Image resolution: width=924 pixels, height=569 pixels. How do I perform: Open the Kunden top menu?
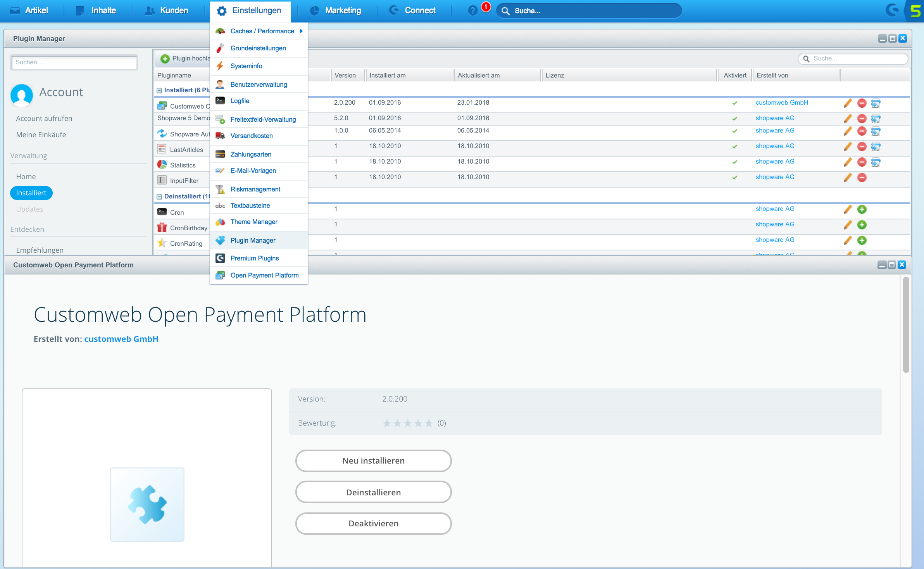coord(167,10)
